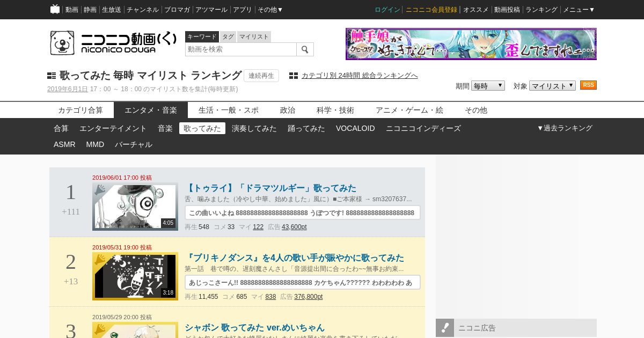Open シャボン 歌ってみた ver.めいちゃん title
Viewport: 644px width, 338px height.
pyautogui.click(x=255, y=328)
